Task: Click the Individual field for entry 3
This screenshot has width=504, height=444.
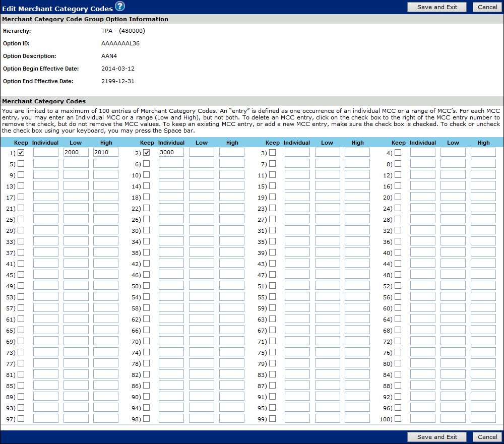Action: tap(297, 152)
